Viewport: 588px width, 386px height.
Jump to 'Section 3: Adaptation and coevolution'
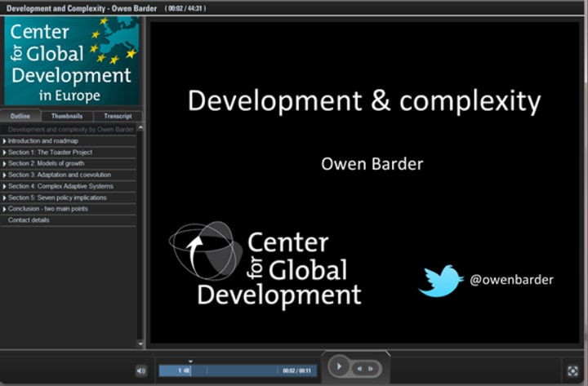69,175
